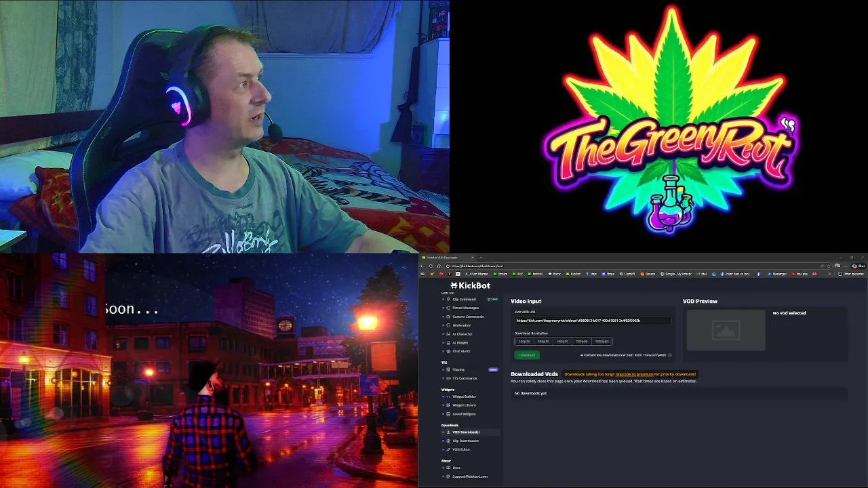Viewport: 868px width, 488px height.
Task: Click Upgrade to premium link
Action: [634, 374]
